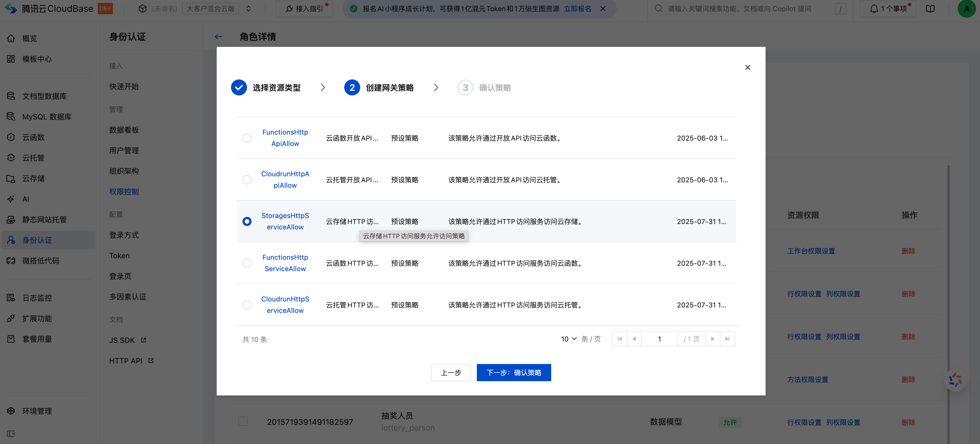This screenshot has height=444, width=980.
Task: Select the FunctionsHttpApiAllow radio button
Action: pyautogui.click(x=247, y=138)
